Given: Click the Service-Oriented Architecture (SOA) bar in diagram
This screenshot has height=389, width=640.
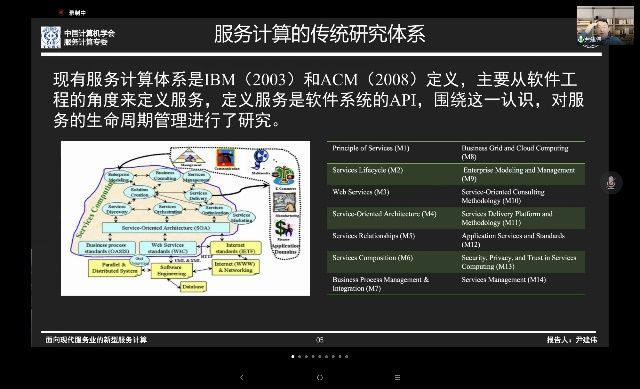Looking at the screenshot, I should point(166,228).
